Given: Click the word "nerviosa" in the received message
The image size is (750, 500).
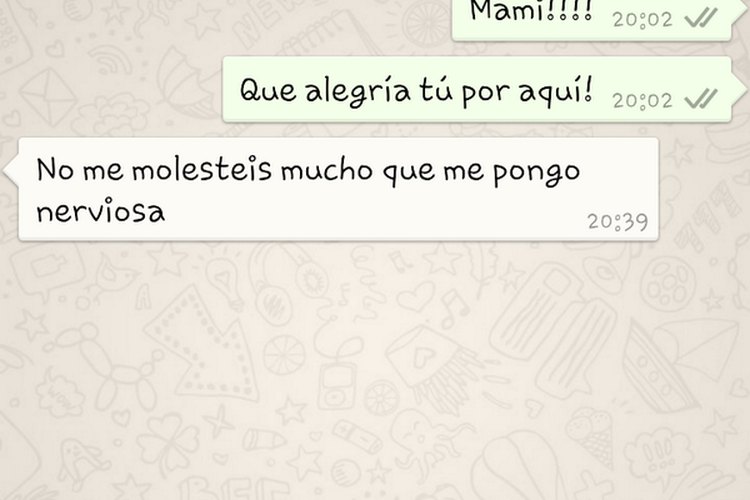Looking at the screenshot, I should point(101,211).
